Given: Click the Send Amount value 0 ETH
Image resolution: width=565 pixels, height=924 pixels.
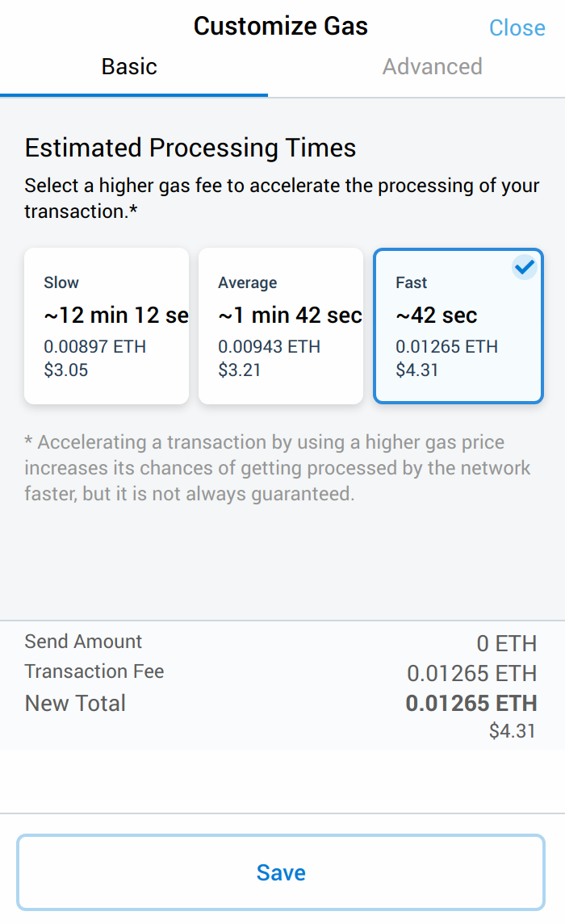Looking at the screenshot, I should click(x=506, y=643).
